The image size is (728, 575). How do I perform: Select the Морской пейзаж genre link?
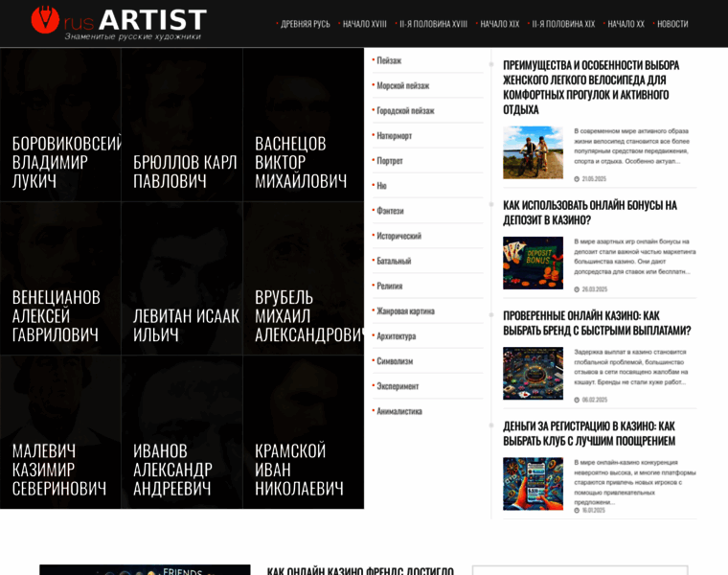pyautogui.click(x=402, y=86)
